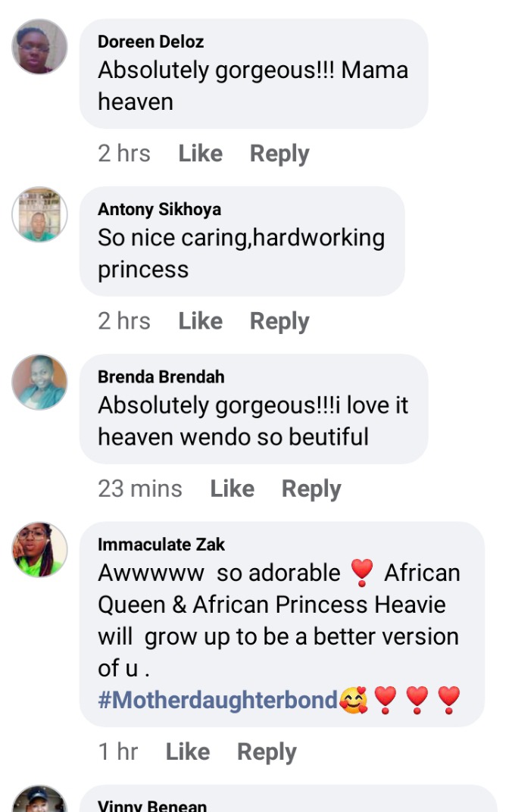Screen dimensions: 509x812
Task: Open Antony Sikhoya's profile picture
Action: tap(40, 214)
